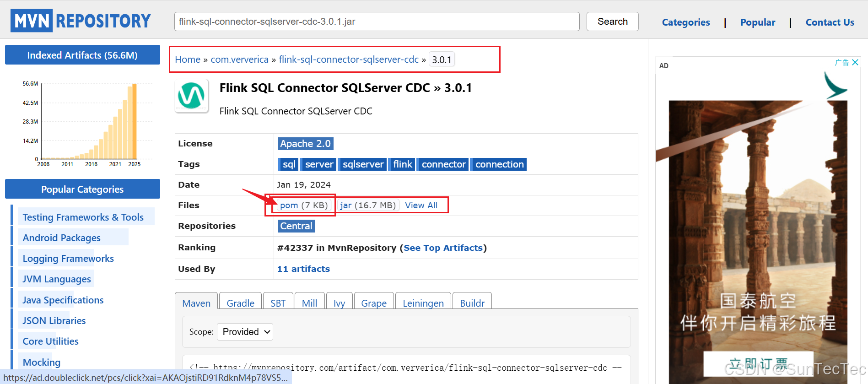Focus the artifact search input field
Screen dimensions: 868x384
coord(377,22)
